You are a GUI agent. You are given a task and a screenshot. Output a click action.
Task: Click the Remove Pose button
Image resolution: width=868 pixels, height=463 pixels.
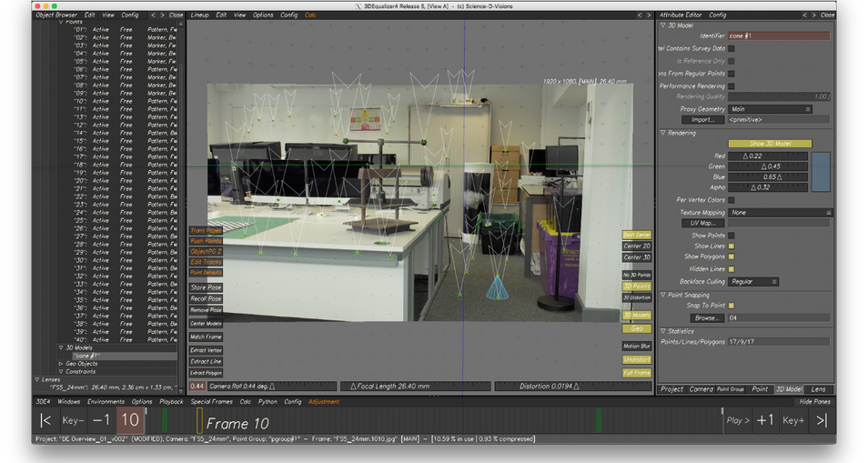pos(206,310)
